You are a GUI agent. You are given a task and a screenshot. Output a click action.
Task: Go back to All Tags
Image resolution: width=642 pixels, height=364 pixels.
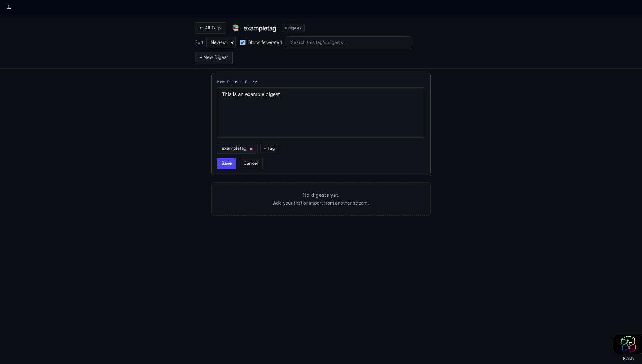(210, 28)
